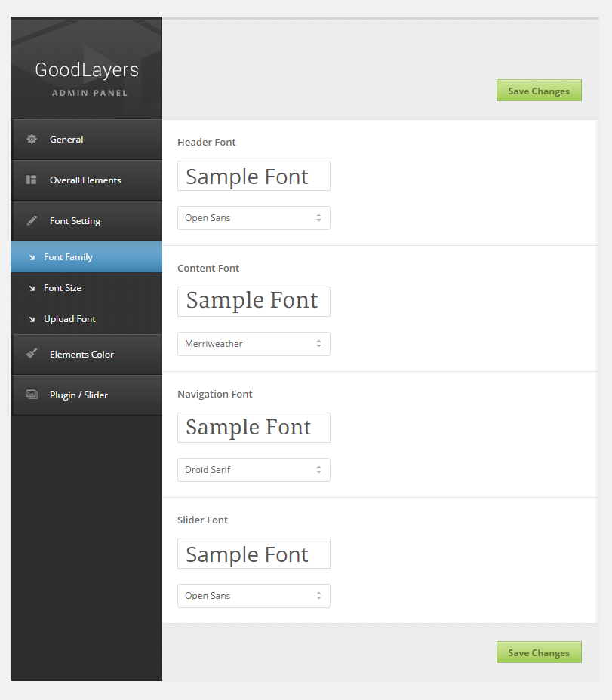Screen dimensions: 612x700
Task: Open the Upload Font submenu item
Action: coord(69,319)
